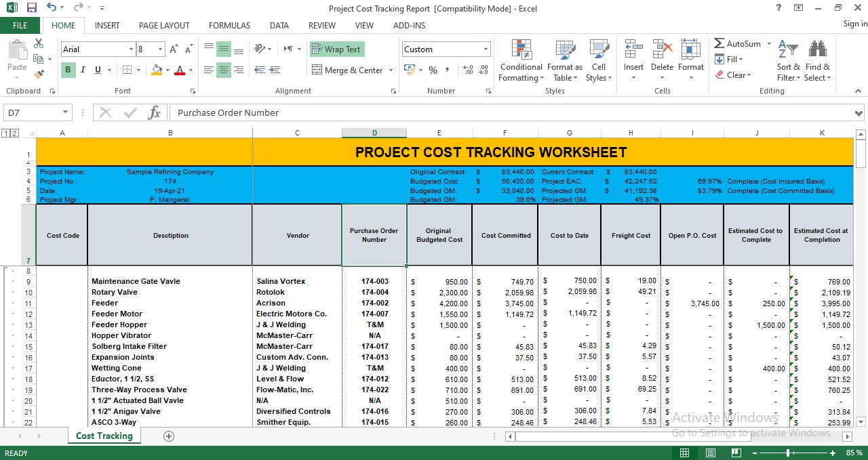Image resolution: width=868 pixels, height=460 pixels.
Task: Open Sort & Filter
Action: (x=789, y=60)
